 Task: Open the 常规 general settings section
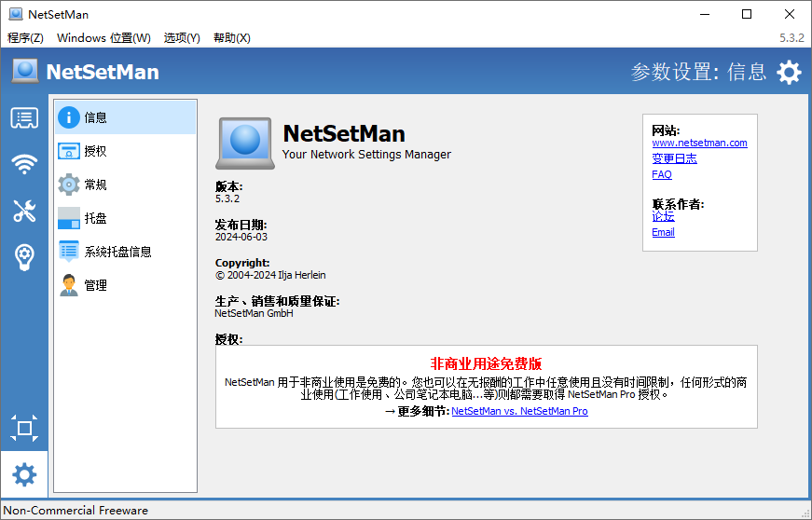[x=125, y=185]
